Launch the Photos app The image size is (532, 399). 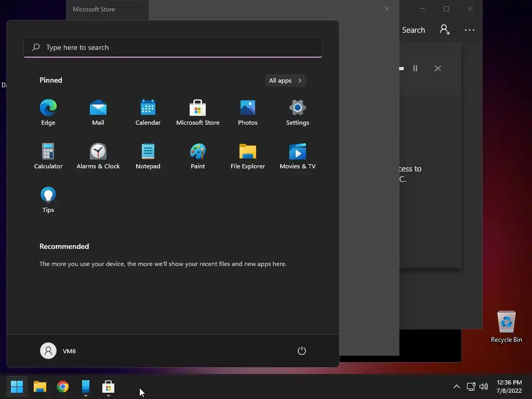(x=248, y=113)
